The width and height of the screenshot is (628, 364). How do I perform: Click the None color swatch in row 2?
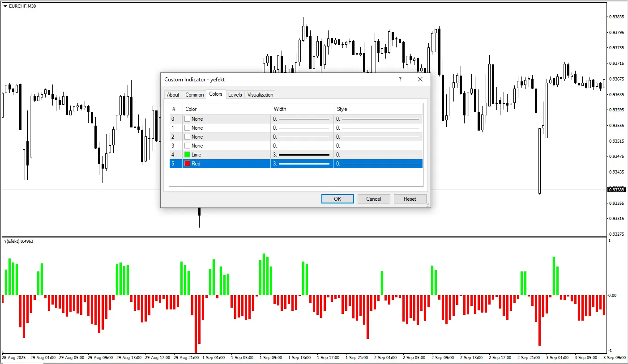point(187,137)
